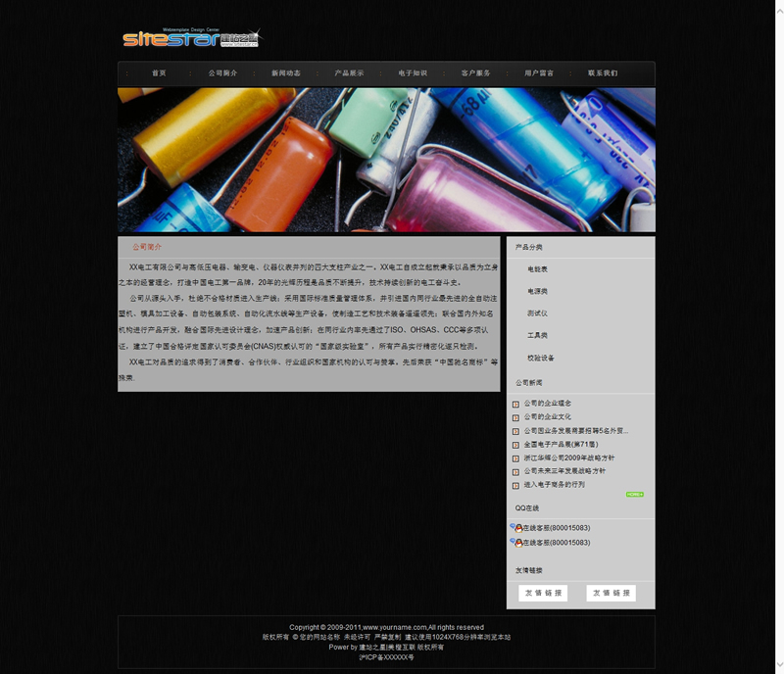Click the bullet icon beside 全国电子产品展(第71届)
This screenshot has width=784, height=674.
click(515, 445)
